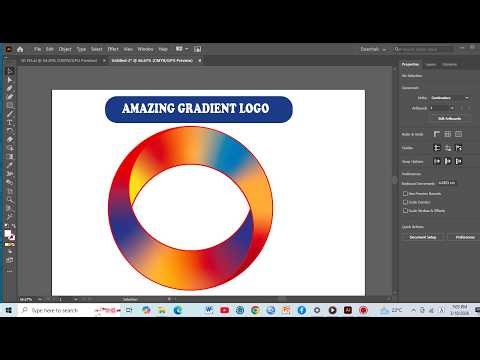Click the first Guides icon
480x360 pixels.
coord(437,148)
